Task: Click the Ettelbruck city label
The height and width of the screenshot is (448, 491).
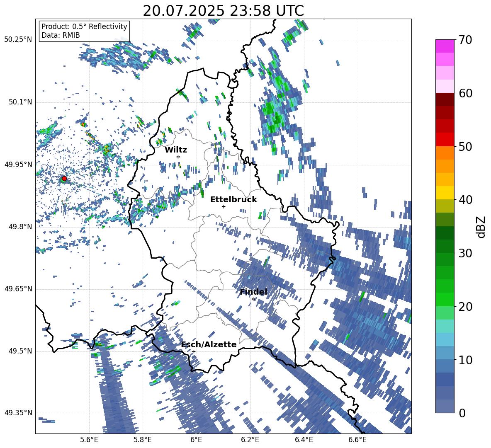Action: tap(233, 200)
